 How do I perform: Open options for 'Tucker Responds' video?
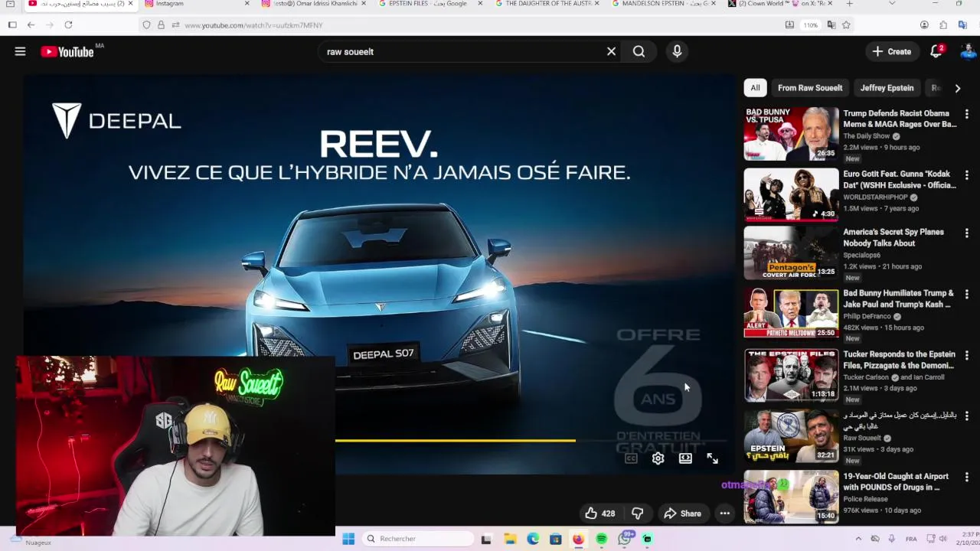(967, 355)
